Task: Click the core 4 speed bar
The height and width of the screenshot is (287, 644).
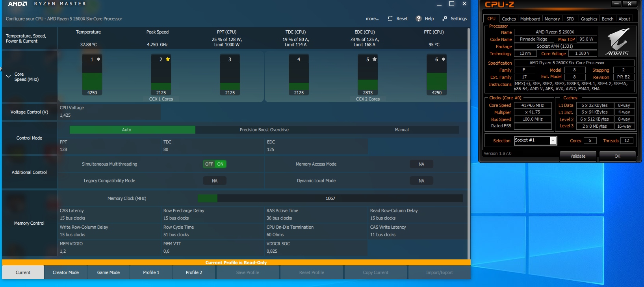Action: [299, 75]
